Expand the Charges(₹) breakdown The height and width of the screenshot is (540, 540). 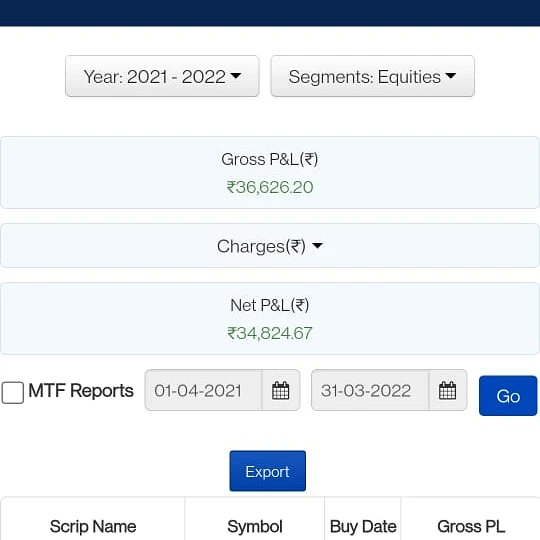[x=270, y=246]
